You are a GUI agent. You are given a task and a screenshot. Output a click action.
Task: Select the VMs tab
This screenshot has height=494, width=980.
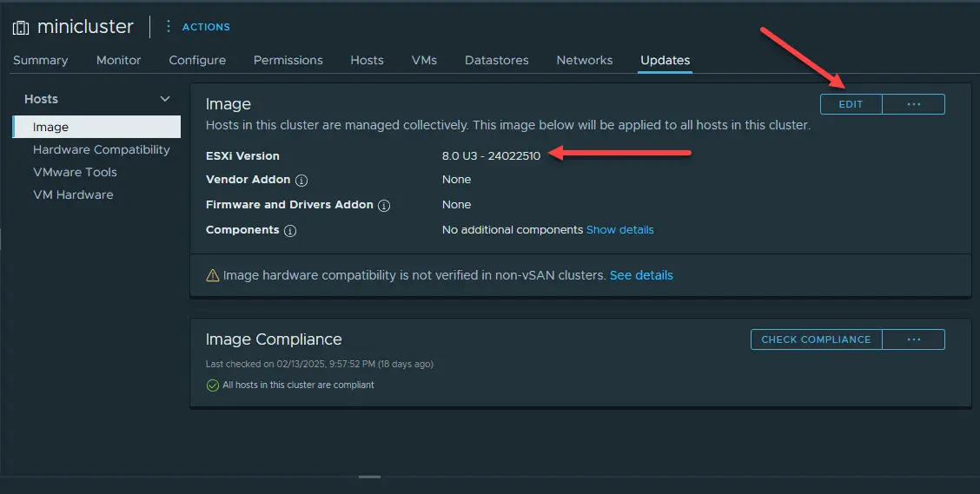424,61
